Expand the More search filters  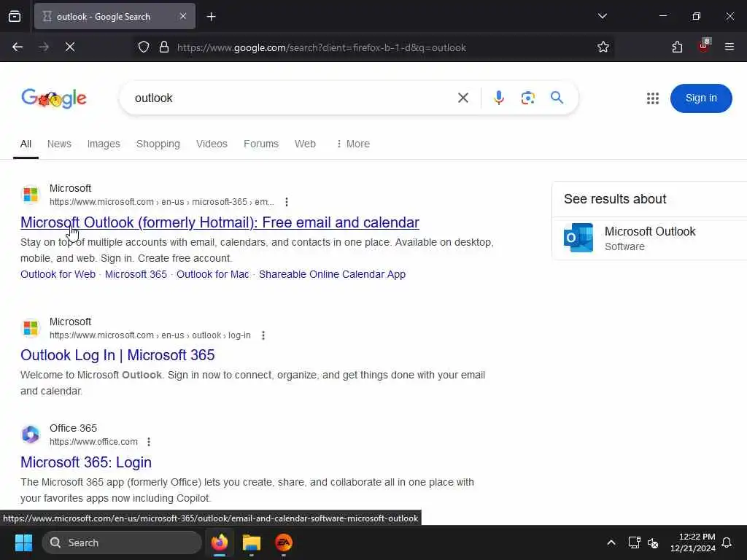coord(353,144)
